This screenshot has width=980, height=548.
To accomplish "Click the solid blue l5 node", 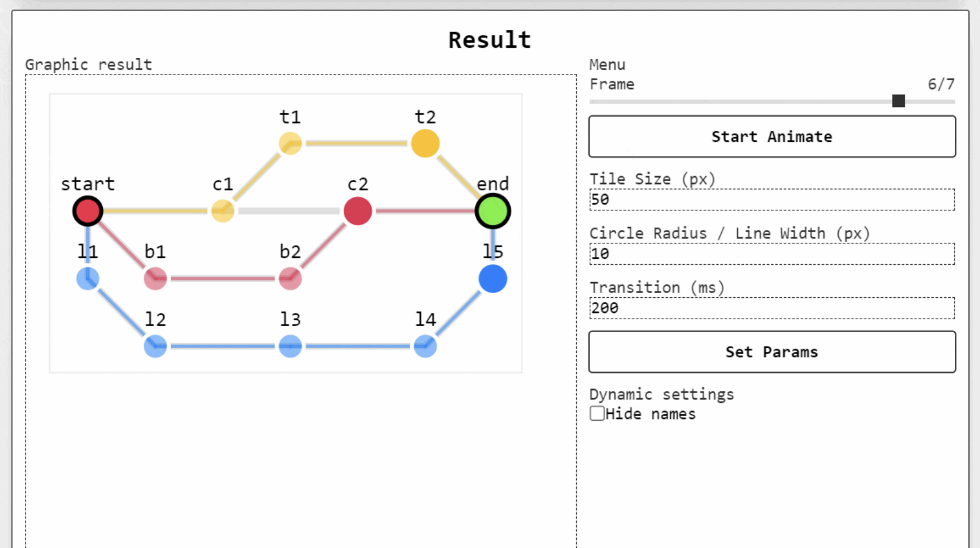I will coord(492,279).
